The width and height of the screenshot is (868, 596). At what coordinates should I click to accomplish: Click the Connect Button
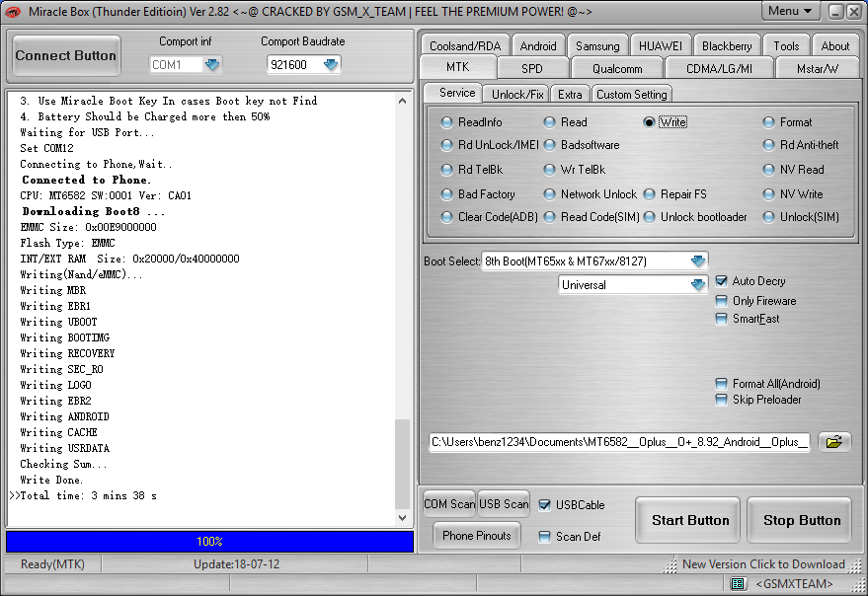(66, 55)
